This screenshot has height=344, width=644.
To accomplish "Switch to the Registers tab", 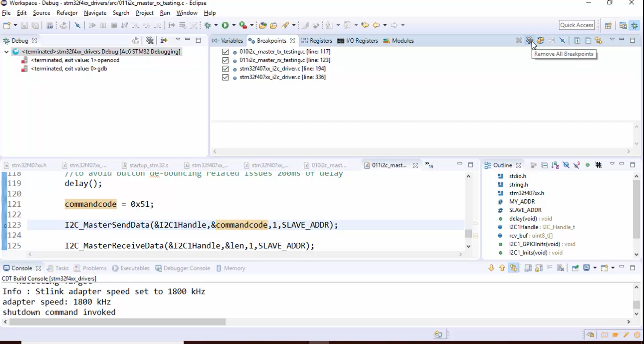I will click(x=317, y=41).
